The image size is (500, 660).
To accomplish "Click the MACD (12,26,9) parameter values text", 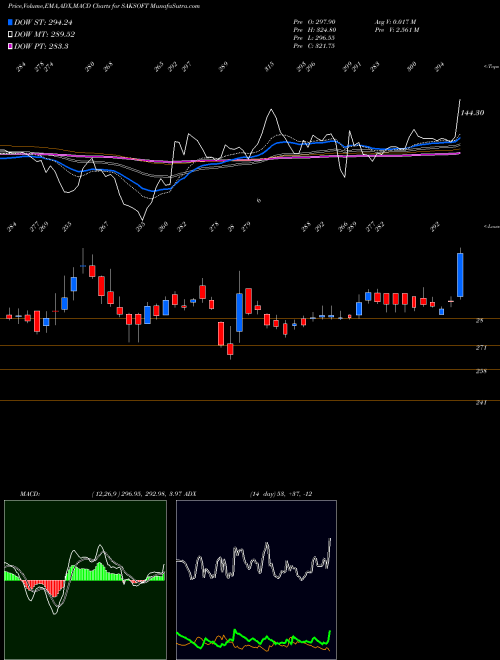I will tap(137, 494).
